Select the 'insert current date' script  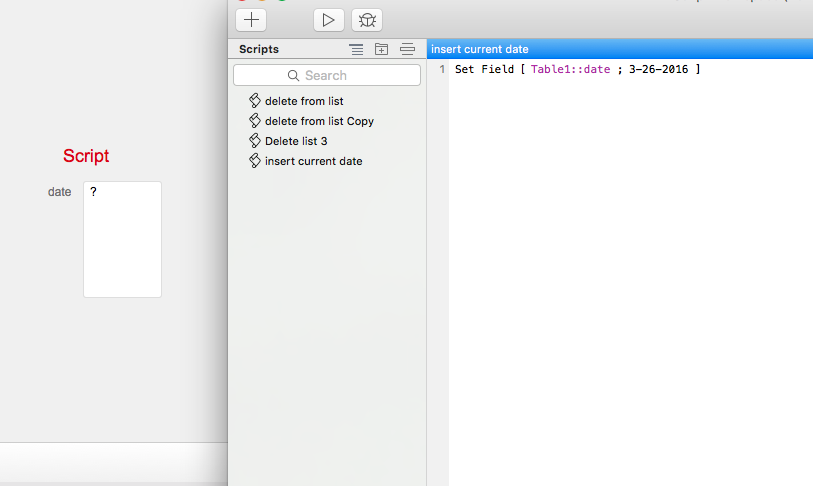[313, 161]
